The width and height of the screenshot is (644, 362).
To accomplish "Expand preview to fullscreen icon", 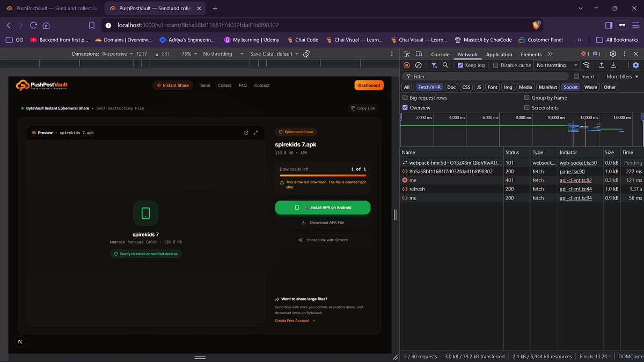I will coord(256,132).
